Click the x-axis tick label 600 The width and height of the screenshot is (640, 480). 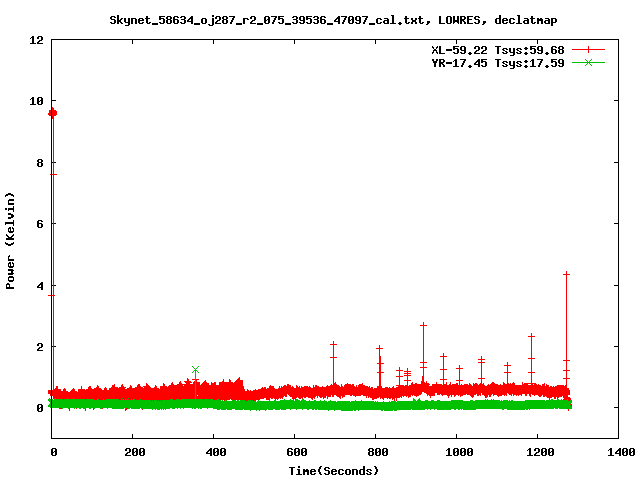297,452
